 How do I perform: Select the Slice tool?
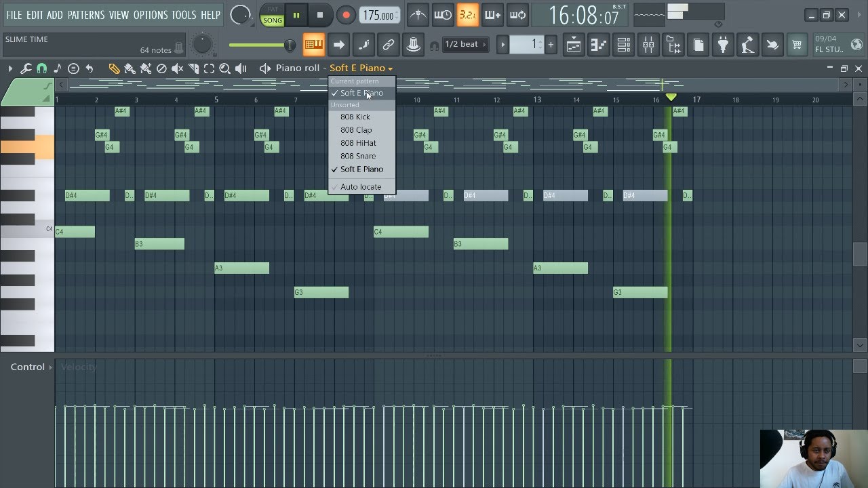click(x=193, y=68)
